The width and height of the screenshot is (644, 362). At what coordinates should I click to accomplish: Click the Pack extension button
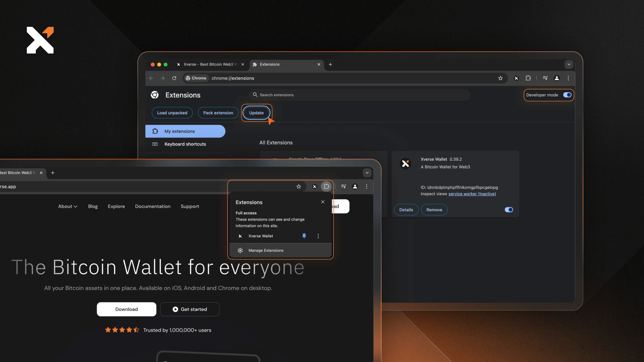click(x=218, y=113)
